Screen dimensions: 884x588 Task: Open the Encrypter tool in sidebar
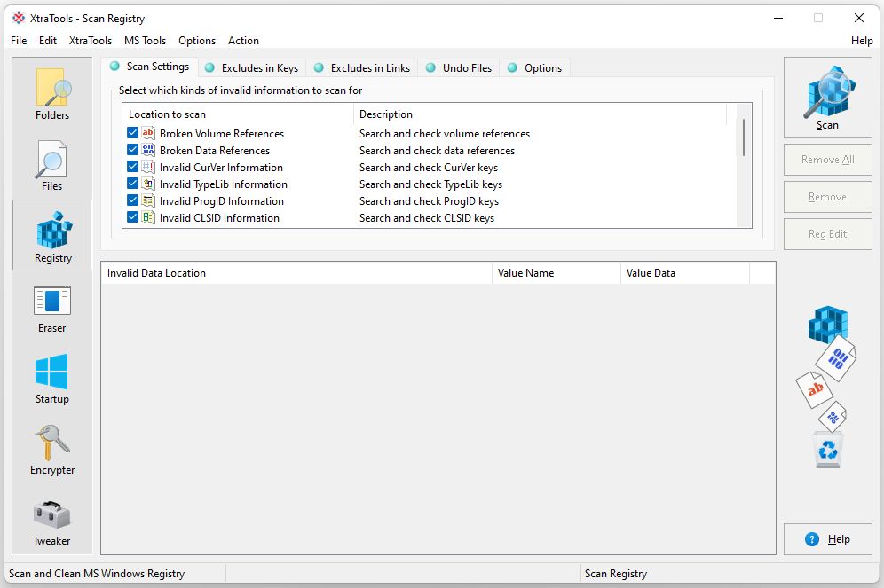pyautogui.click(x=52, y=450)
